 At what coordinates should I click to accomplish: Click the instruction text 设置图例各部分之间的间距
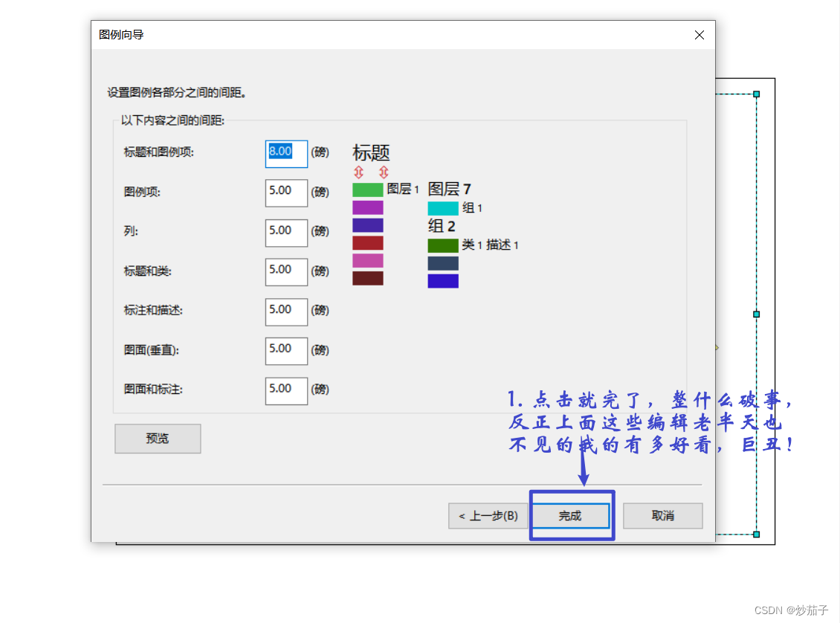click(x=176, y=93)
